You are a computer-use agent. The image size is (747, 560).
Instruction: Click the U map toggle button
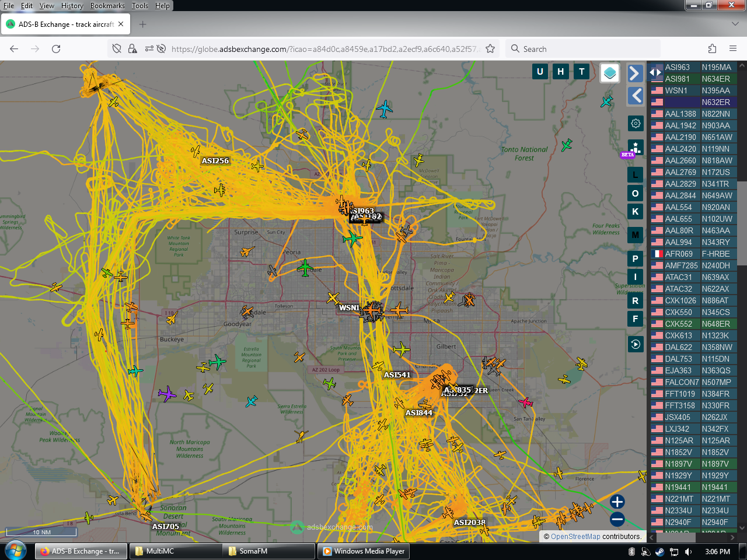click(540, 72)
